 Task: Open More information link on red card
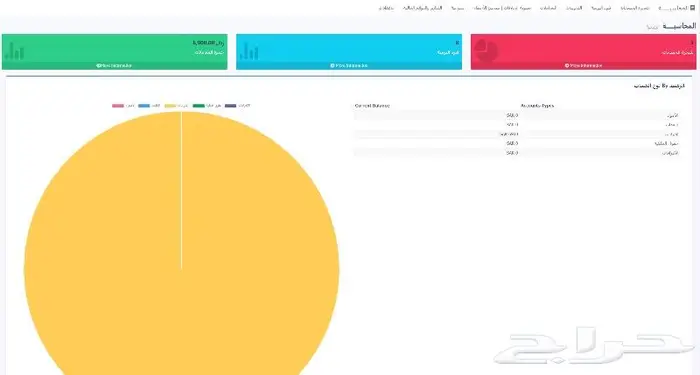tap(583, 66)
